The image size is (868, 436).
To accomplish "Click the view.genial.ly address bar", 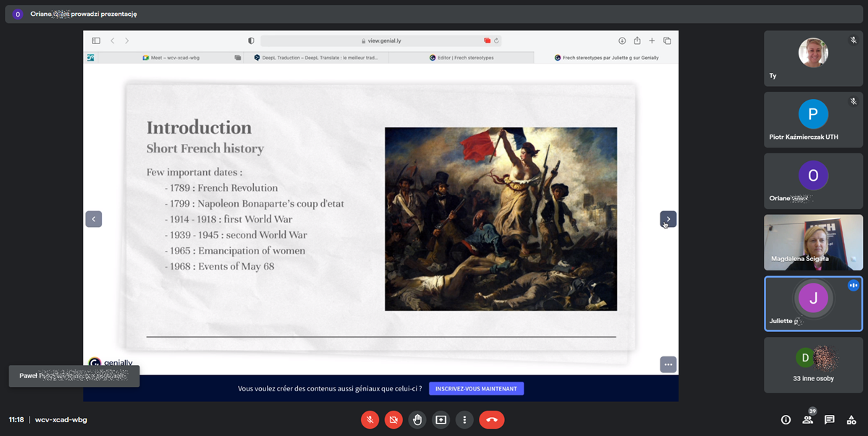I will coord(381,41).
